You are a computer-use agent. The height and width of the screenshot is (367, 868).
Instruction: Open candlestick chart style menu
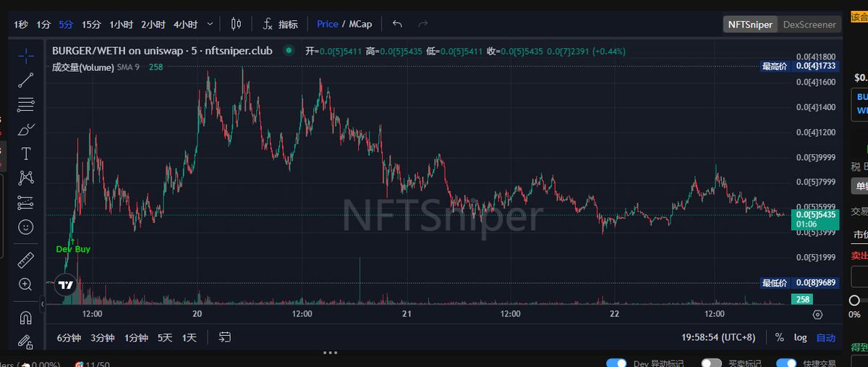pos(236,24)
